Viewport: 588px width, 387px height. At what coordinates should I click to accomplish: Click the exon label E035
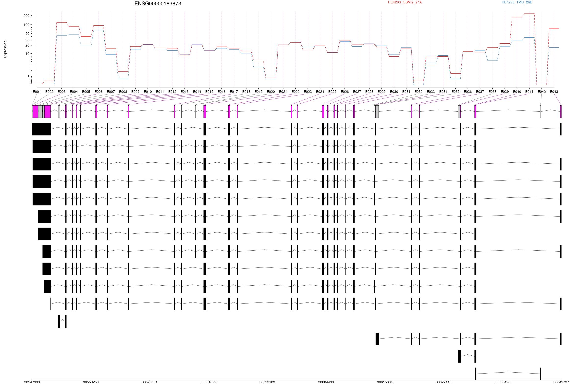click(x=455, y=92)
